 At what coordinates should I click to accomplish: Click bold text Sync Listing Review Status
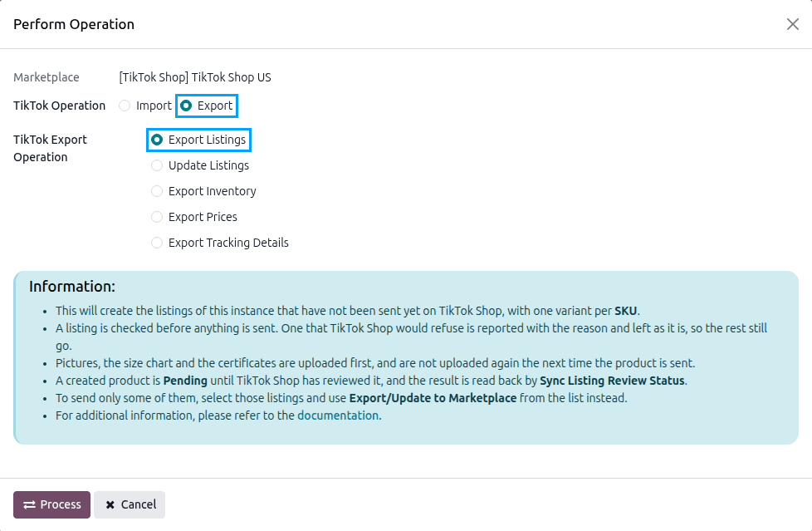point(612,381)
